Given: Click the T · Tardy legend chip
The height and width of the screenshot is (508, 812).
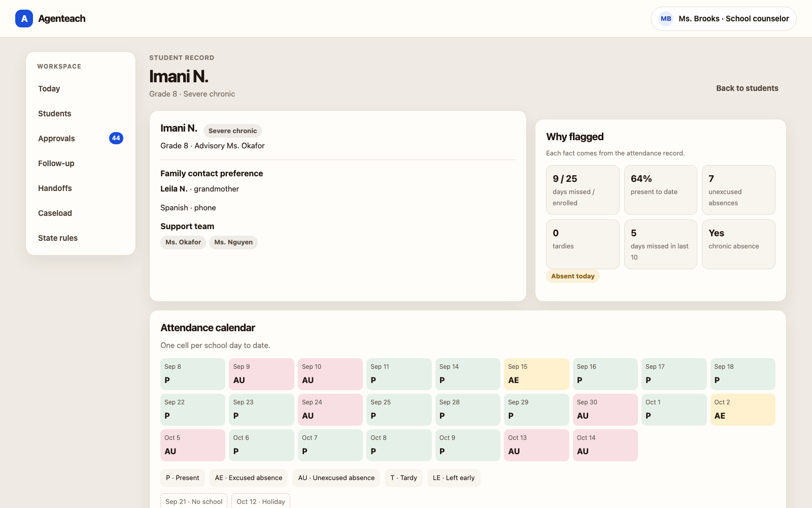Looking at the screenshot, I should tap(404, 478).
